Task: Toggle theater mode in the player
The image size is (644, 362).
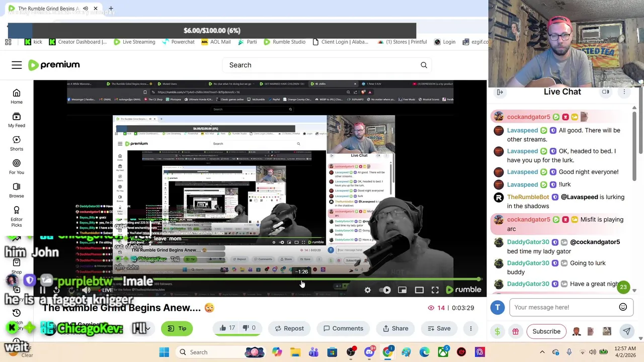Action: 419,290
